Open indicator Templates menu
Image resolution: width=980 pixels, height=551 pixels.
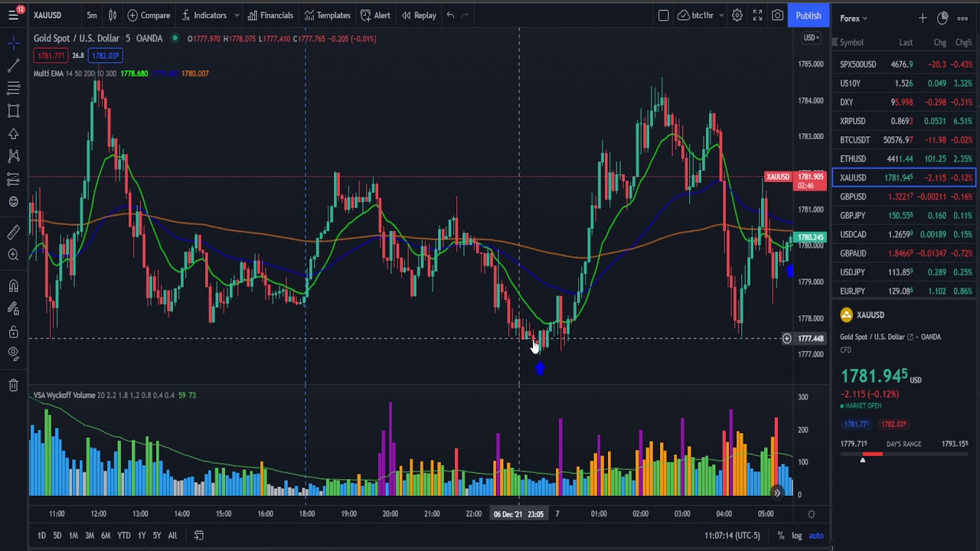point(327,15)
